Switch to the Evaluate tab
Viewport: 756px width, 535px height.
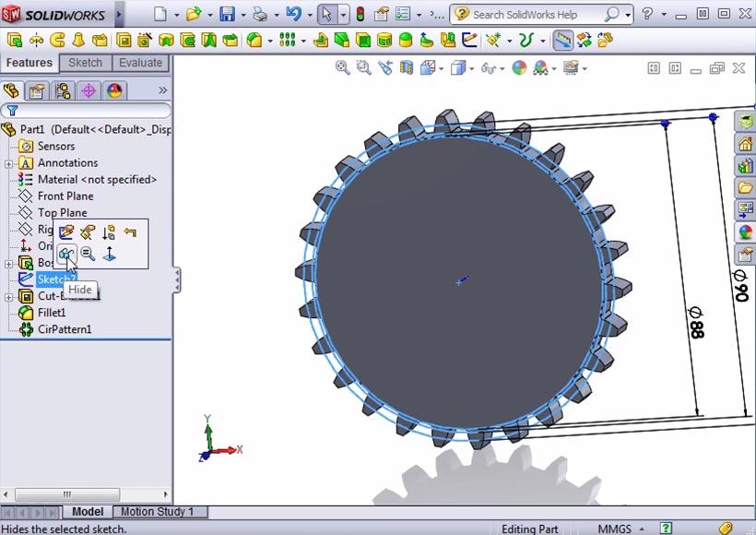pyautogui.click(x=140, y=63)
